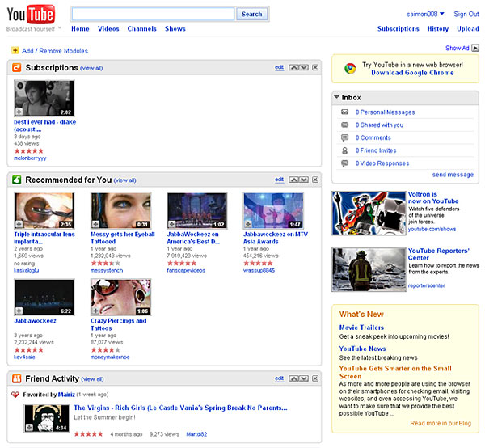Click reporterscenter link
This screenshot has width=485, height=448.
coord(426,285)
